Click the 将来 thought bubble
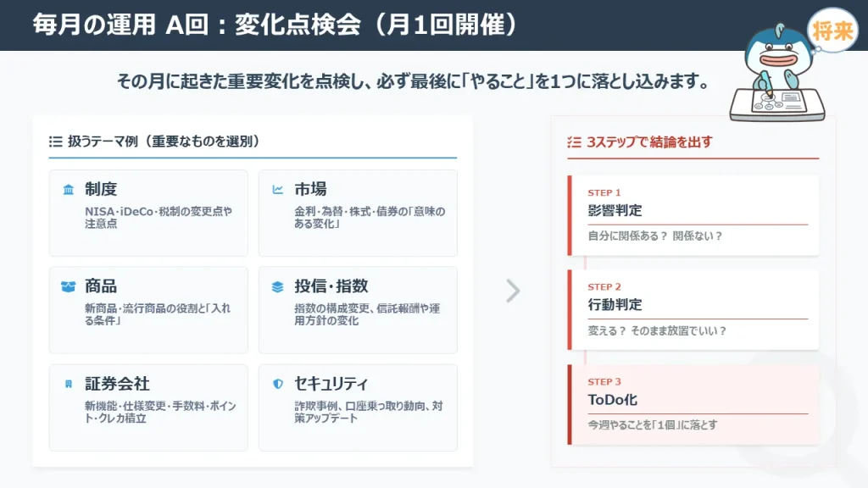This screenshot has width=868, height=488. [832, 32]
